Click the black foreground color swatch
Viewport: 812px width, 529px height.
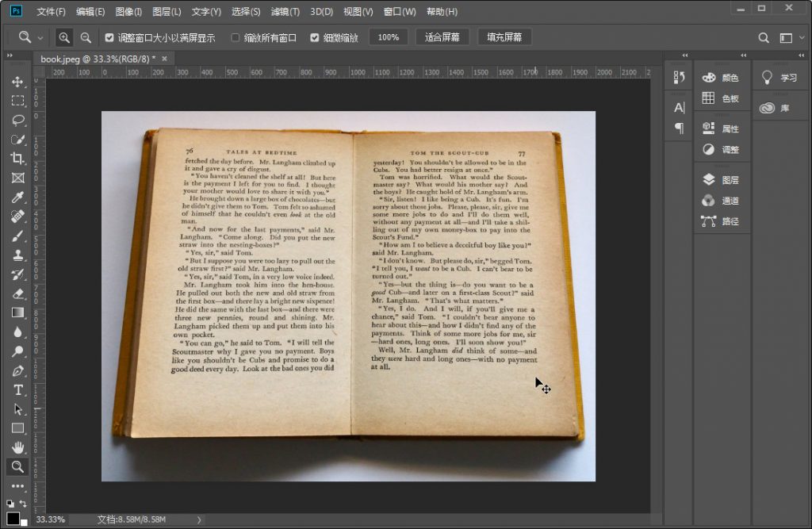(x=13, y=518)
